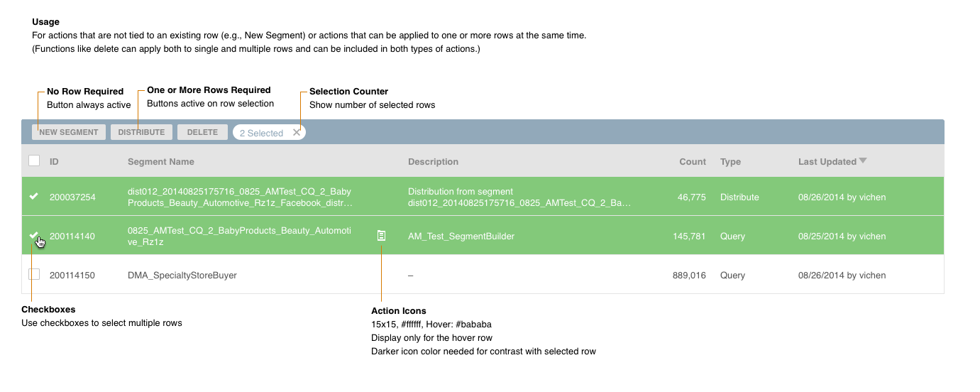
Task: Click count value 46,775
Action: pos(692,197)
